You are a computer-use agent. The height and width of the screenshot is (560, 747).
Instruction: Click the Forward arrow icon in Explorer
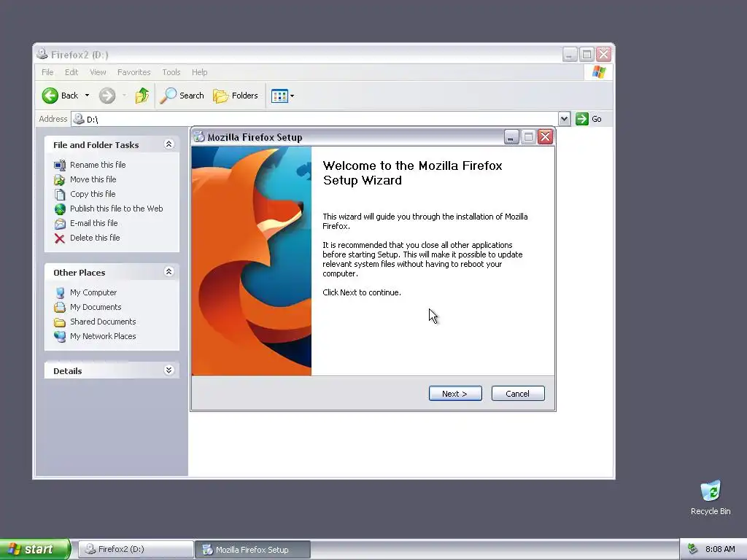coord(107,96)
